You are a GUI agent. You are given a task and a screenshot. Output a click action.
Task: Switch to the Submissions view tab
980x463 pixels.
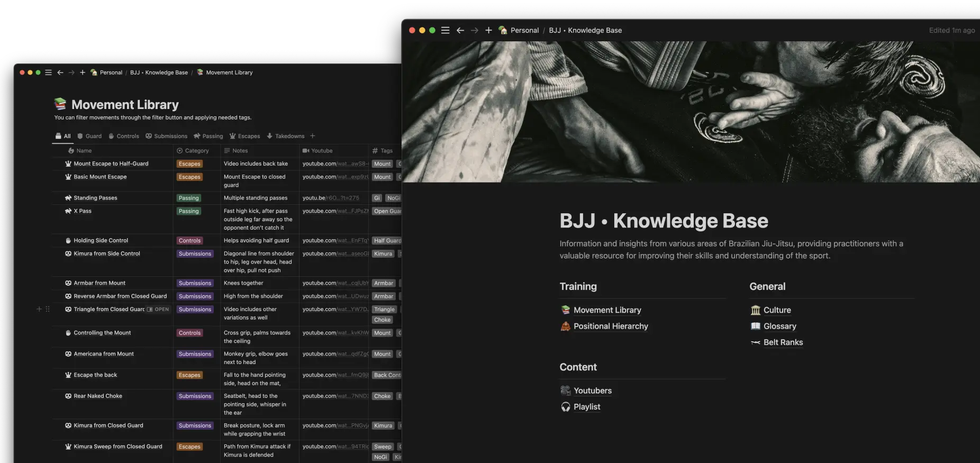click(167, 136)
